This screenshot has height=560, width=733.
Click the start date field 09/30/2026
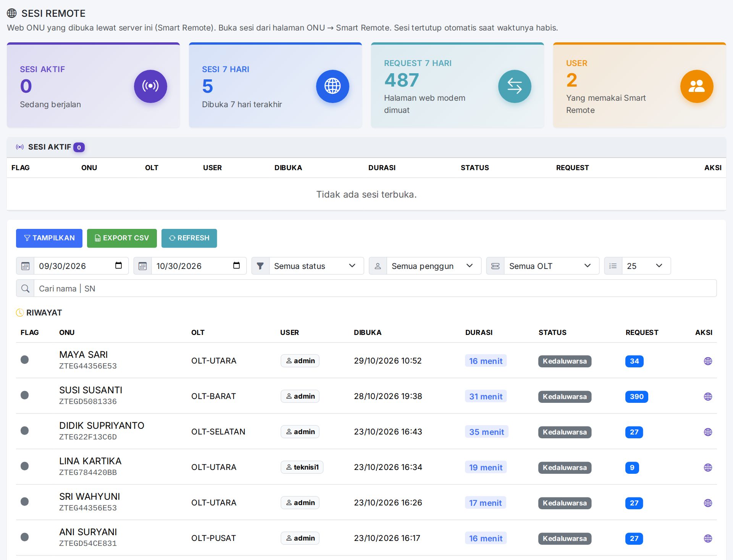click(81, 266)
